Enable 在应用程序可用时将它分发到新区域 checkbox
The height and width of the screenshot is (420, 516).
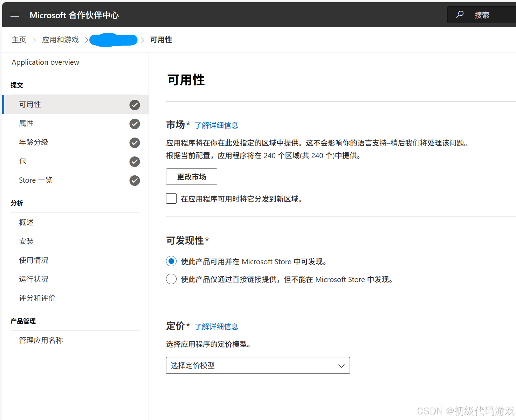[171, 198]
